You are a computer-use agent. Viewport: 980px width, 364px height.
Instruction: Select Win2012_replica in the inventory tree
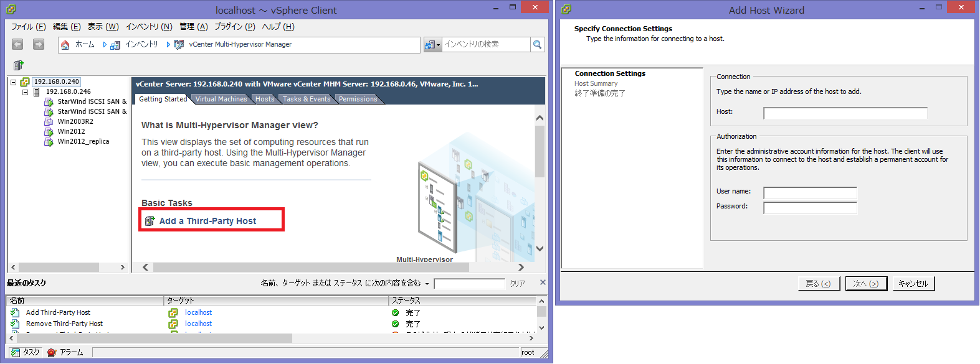pos(83,142)
